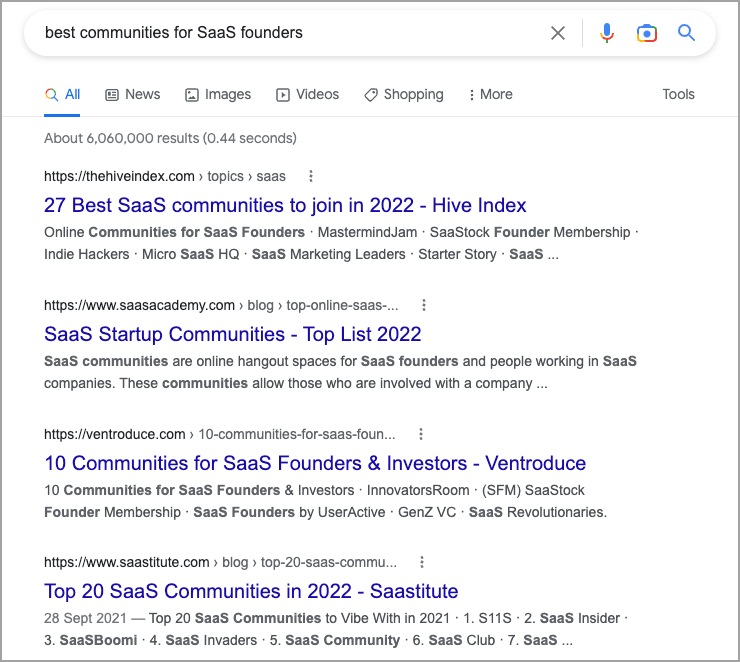Switch to the News tab

click(x=132, y=94)
